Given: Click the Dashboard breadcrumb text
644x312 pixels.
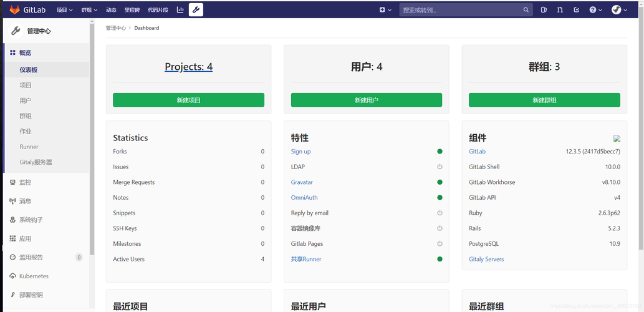Looking at the screenshot, I should (147, 28).
